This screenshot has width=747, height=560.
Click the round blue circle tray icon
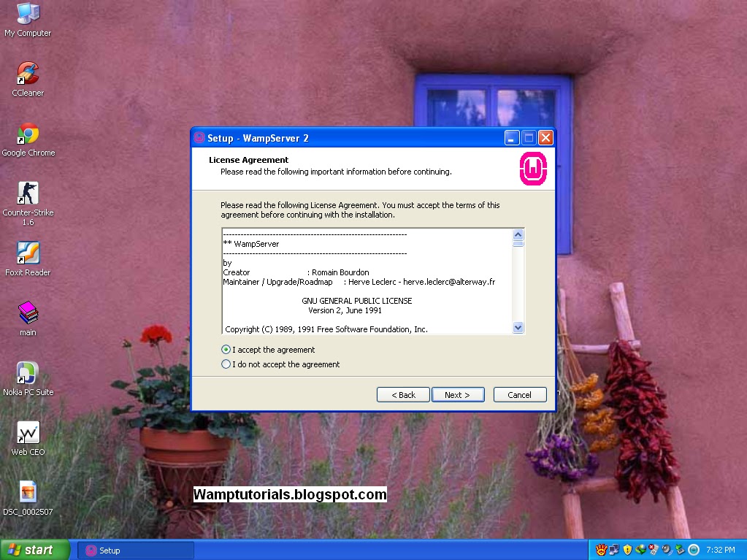coord(694,550)
